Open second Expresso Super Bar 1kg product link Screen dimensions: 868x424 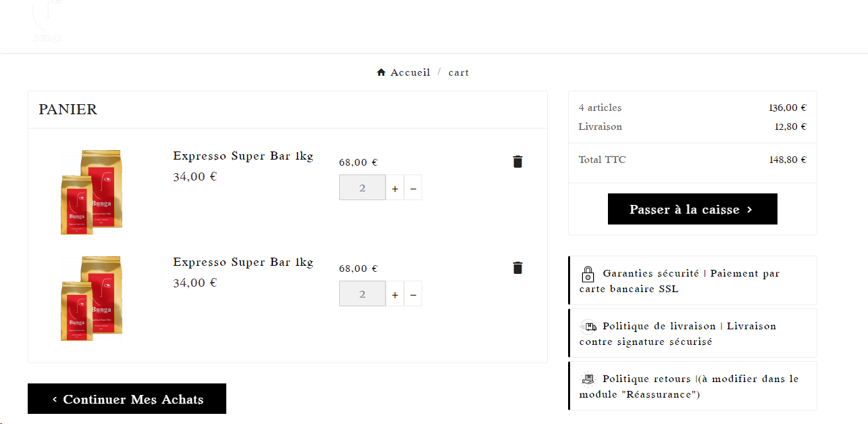[243, 262]
